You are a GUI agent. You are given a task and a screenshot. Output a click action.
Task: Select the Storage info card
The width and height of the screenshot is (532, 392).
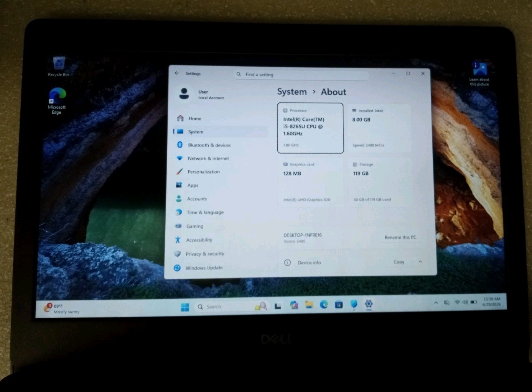[x=380, y=182]
